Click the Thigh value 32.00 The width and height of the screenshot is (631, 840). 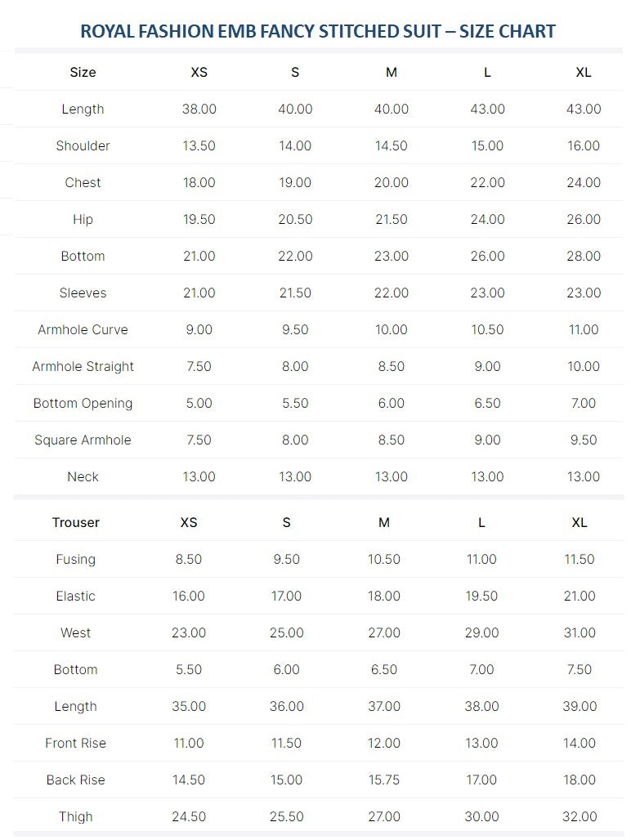point(580,817)
